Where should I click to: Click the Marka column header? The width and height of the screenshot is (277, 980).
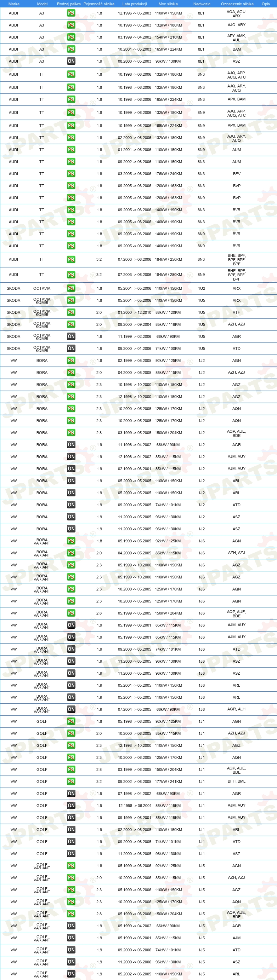14,4
